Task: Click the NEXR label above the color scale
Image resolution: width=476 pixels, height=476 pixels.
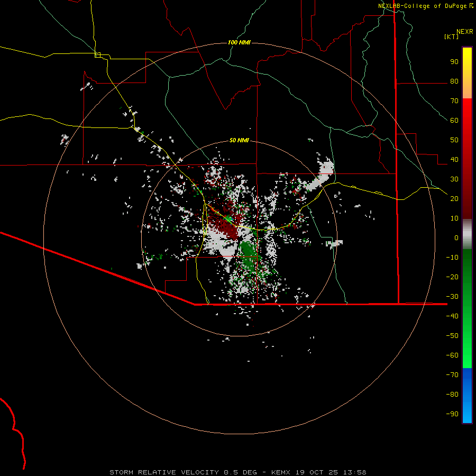Action: (x=465, y=32)
